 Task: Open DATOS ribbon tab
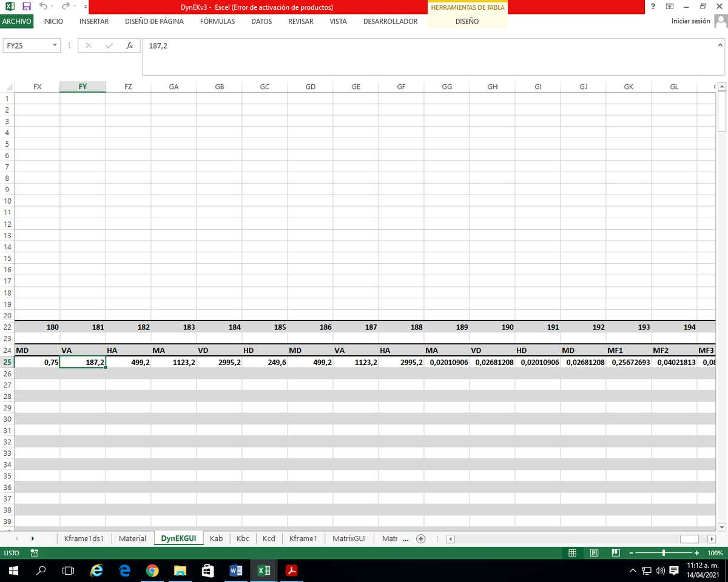pyautogui.click(x=261, y=21)
